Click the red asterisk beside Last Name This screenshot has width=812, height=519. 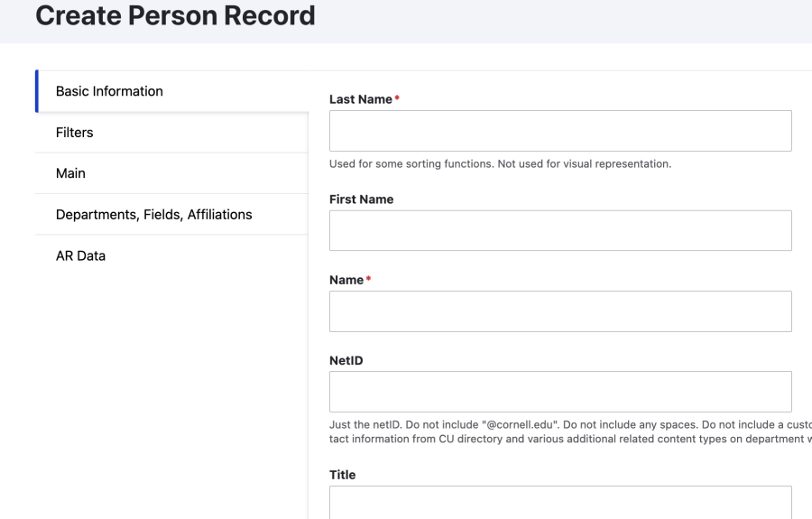397,98
